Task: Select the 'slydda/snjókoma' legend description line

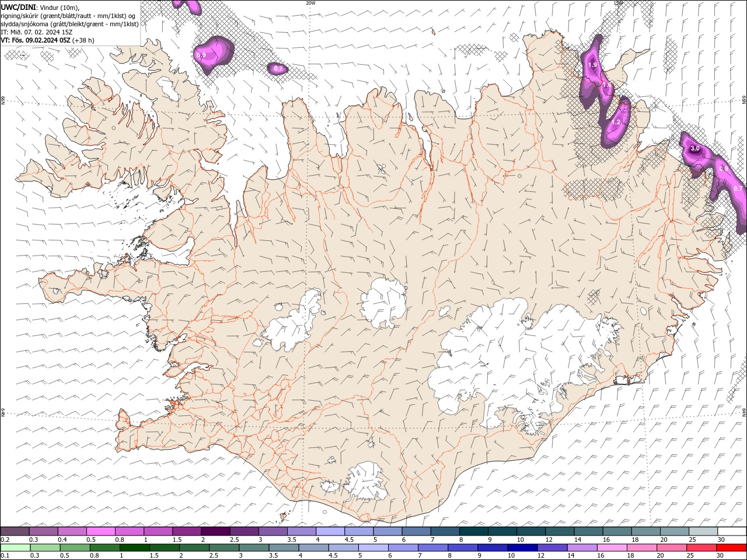Action: [69, 24]
